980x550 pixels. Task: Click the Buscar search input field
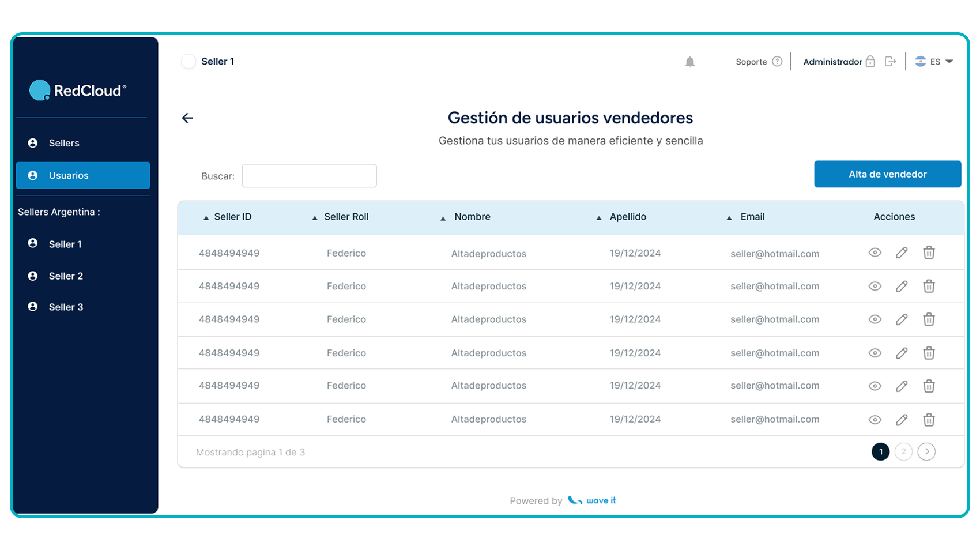(309, 176)
